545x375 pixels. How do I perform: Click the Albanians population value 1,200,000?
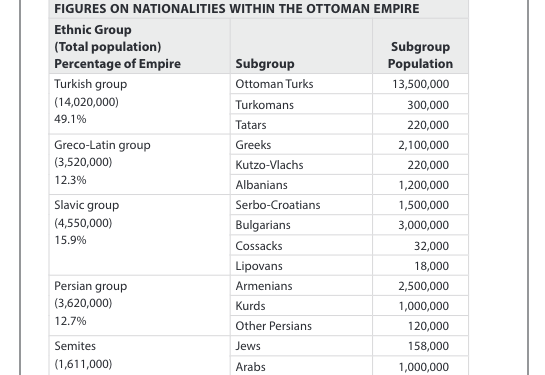point(424,185)
